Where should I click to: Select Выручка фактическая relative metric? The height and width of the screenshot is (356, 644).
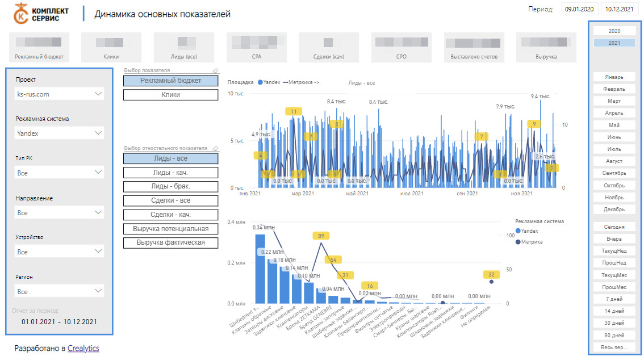click(x=170, y=242)
